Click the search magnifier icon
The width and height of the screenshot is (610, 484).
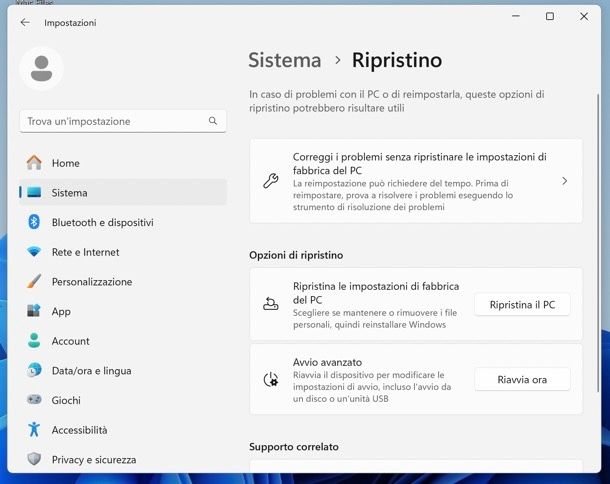pyautogui.click(x=213, y=121)
